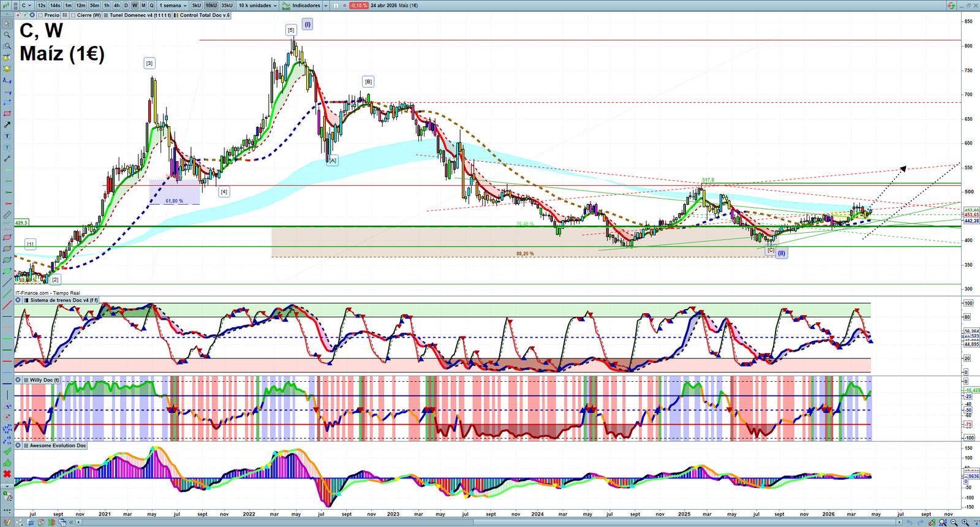Viewport: 980px width, 527px height.
Task: Click the (II) wave label on chart
Action: point(782,253)
